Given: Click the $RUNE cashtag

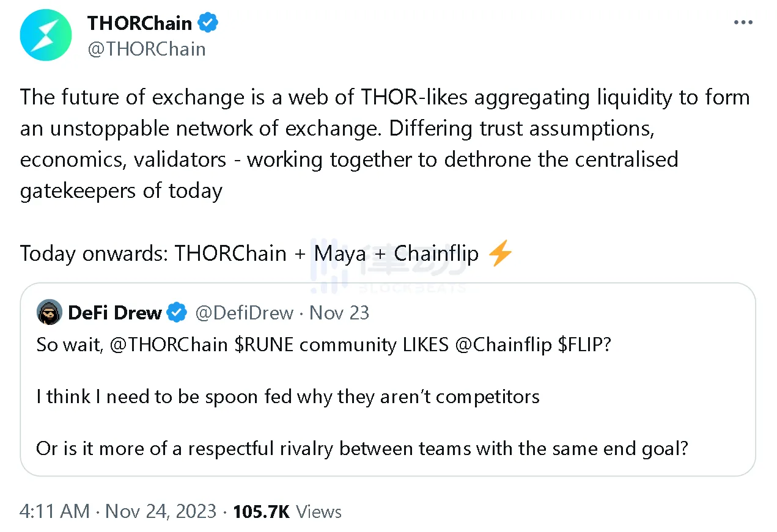Looking at the screenshot, I should [265, 344].
